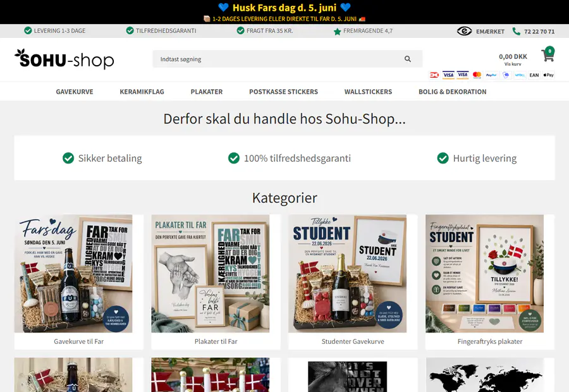Click the 0,00 DKK cart total
This screenshot has height=392, width=569.
(513, 57)
